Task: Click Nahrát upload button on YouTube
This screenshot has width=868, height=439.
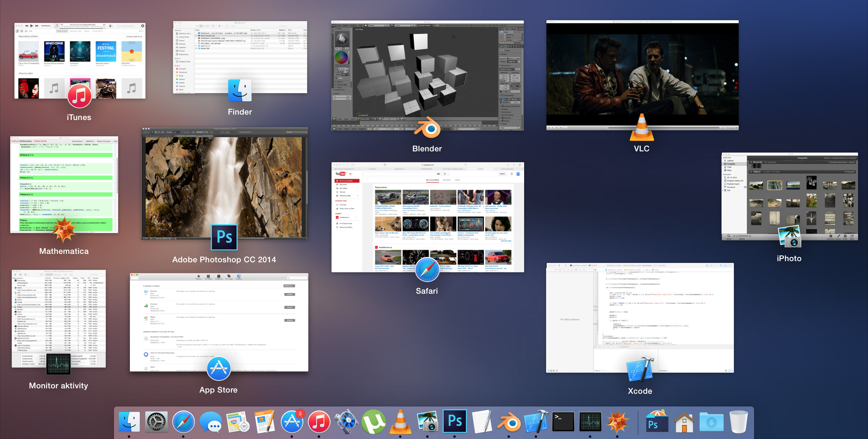Action: (x=502, y=174)
